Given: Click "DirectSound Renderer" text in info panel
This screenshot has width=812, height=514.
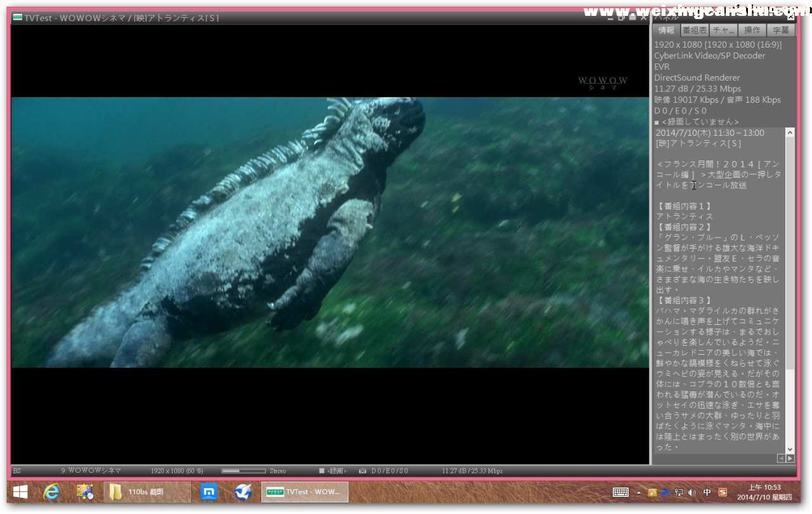Looking at the screenshot, I should point(697,77).
